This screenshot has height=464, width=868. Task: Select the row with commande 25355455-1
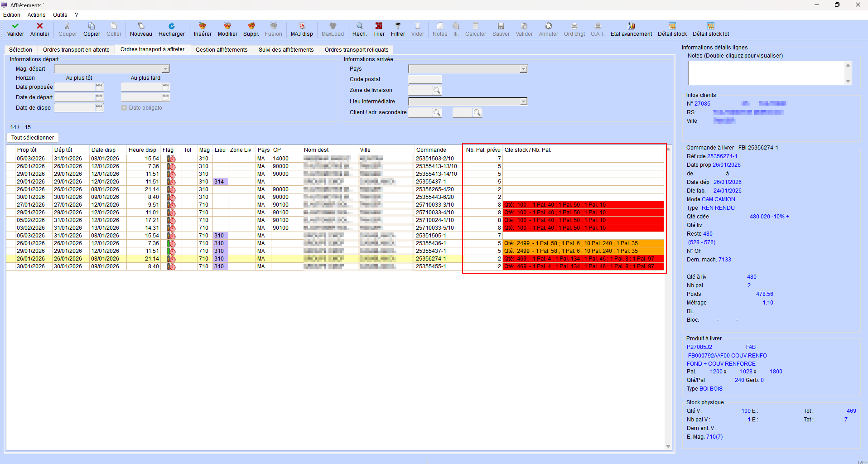click(335, 266)
